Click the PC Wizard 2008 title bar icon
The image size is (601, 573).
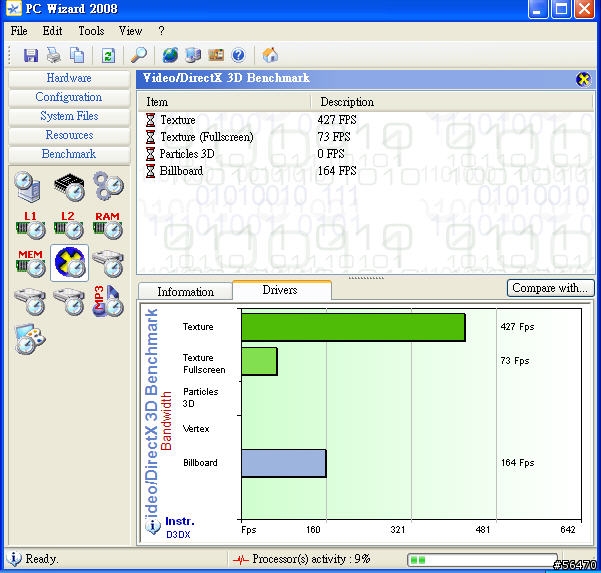[x=14, y=9]
